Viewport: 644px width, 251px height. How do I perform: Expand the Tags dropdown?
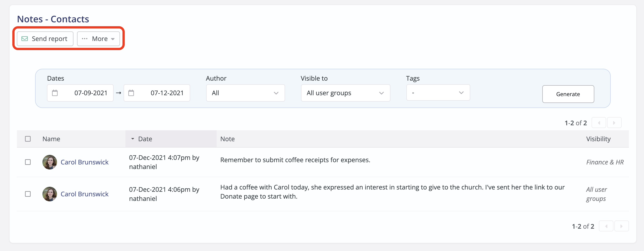(438, 92)
